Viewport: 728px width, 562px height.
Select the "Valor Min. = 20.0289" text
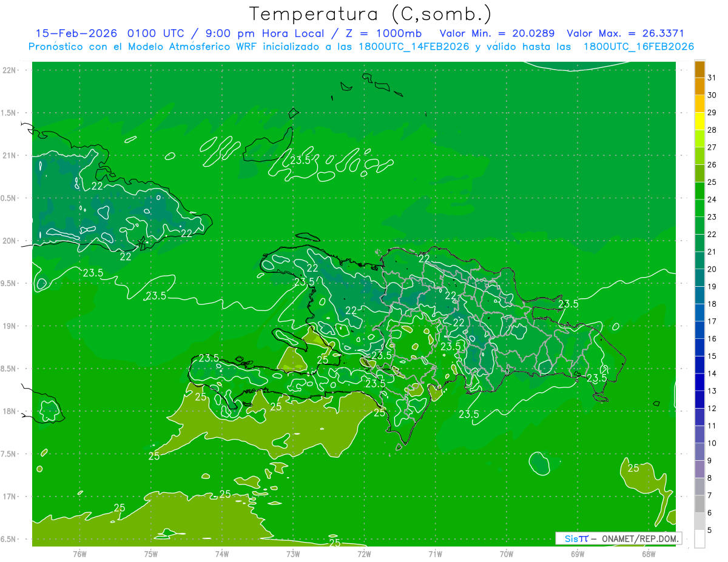pyautogui.click(x=497, y=33)
